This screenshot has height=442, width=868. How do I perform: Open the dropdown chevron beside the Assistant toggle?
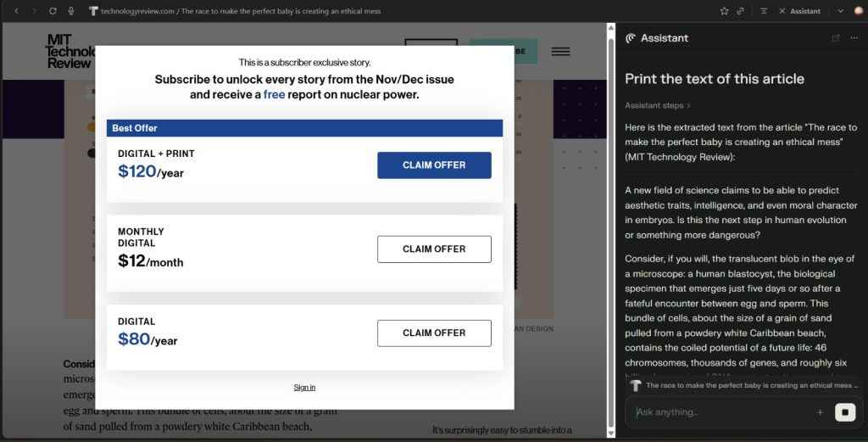(x=840, y=11)
